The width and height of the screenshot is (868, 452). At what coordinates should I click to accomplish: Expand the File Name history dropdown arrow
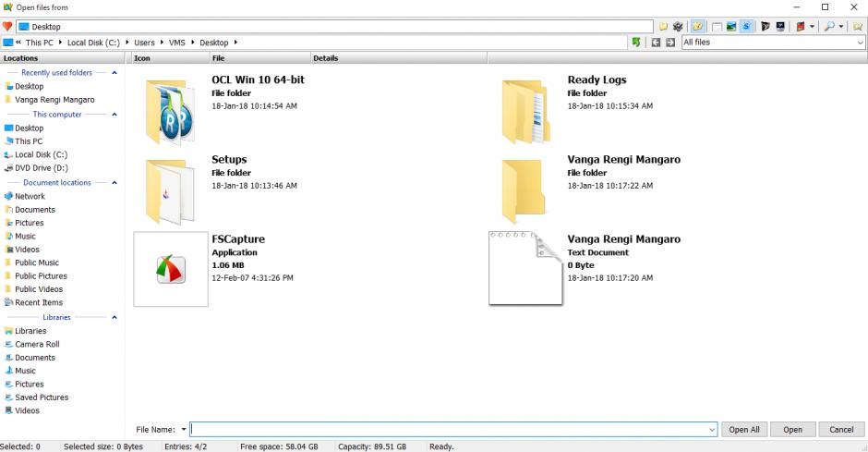click(183, 429)
